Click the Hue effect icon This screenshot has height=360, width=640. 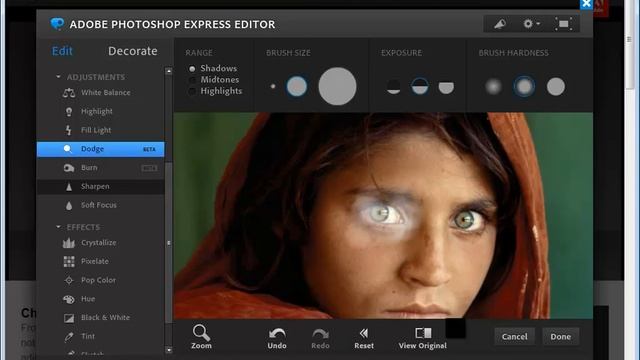pyautogui.click(x=69, y=299)
